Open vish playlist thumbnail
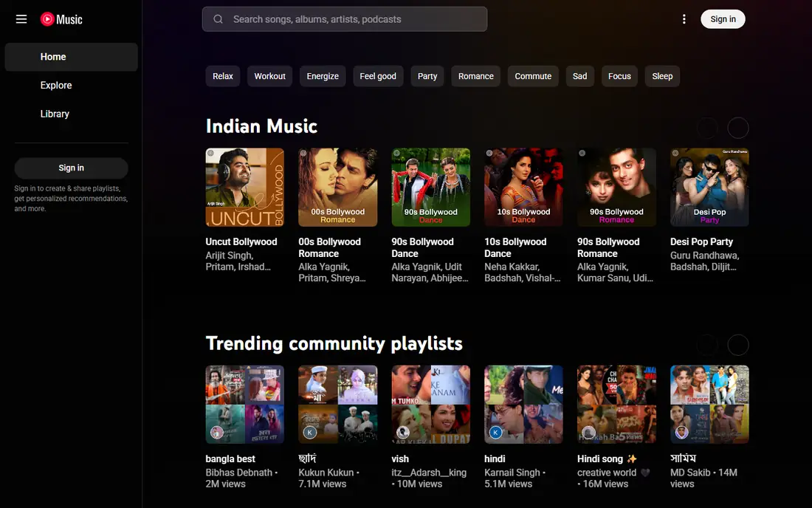This screenshot has height=508, width=812. tap(431, 405)
